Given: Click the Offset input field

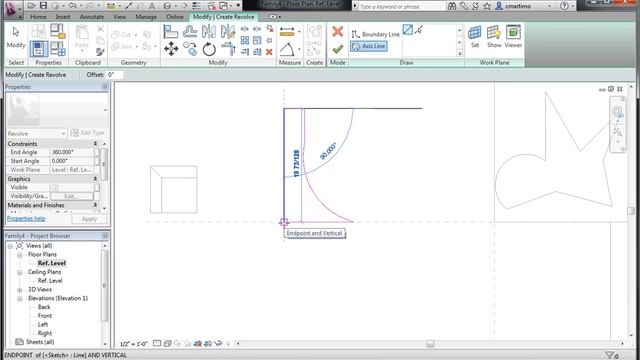Looking at the screenshot, I should tap(114, 75).
